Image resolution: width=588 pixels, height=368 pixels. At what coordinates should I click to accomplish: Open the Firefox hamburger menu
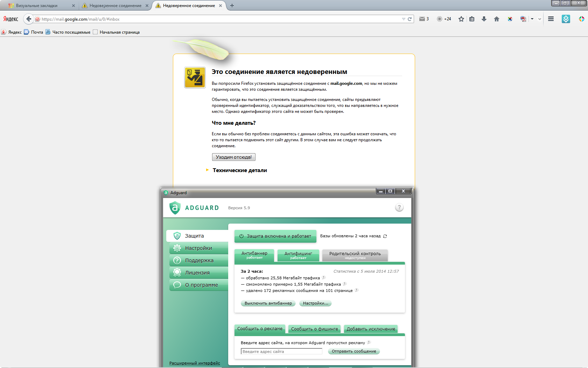pyautogui.click(x=551, y=19)
